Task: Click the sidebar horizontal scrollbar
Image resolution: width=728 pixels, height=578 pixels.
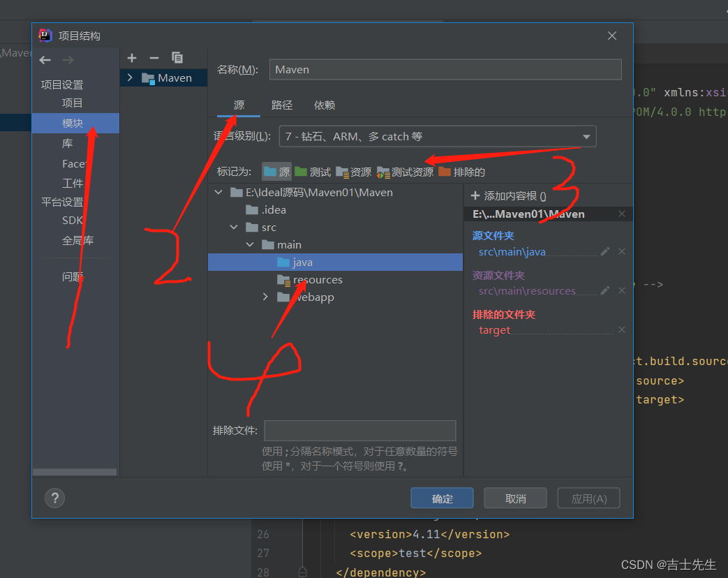Action: pyautogui.click(x=75, y=472)
